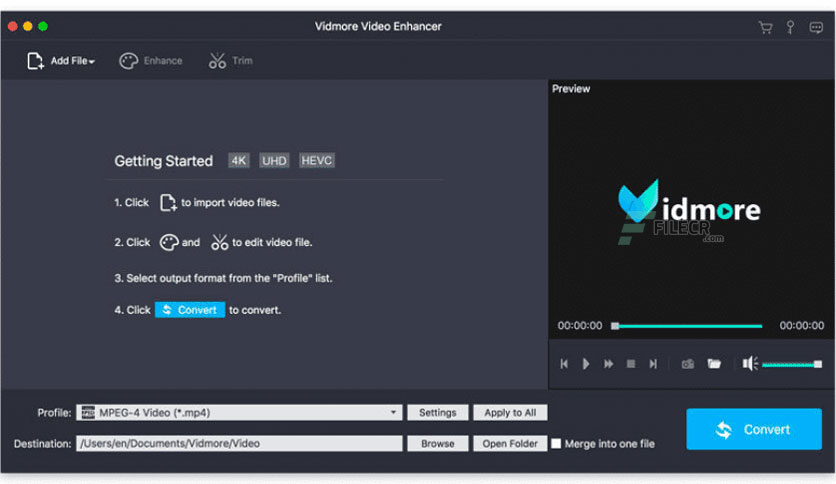The width and height of the screenshot is (836, 484).
Task: Open the feedback chat bubble icon
Action: click(816, 27)
